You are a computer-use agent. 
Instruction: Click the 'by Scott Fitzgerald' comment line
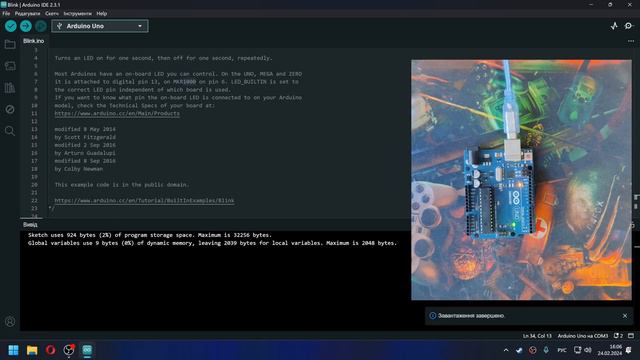coord(85,137)
